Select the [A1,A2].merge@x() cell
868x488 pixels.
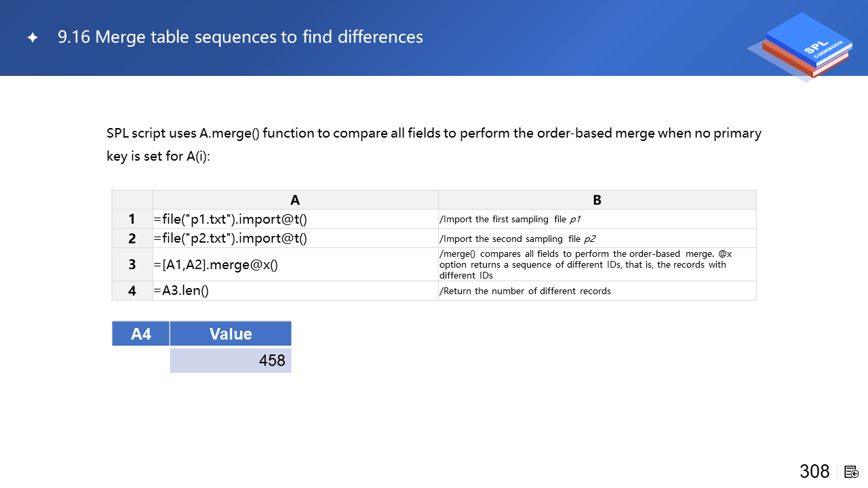216,264
